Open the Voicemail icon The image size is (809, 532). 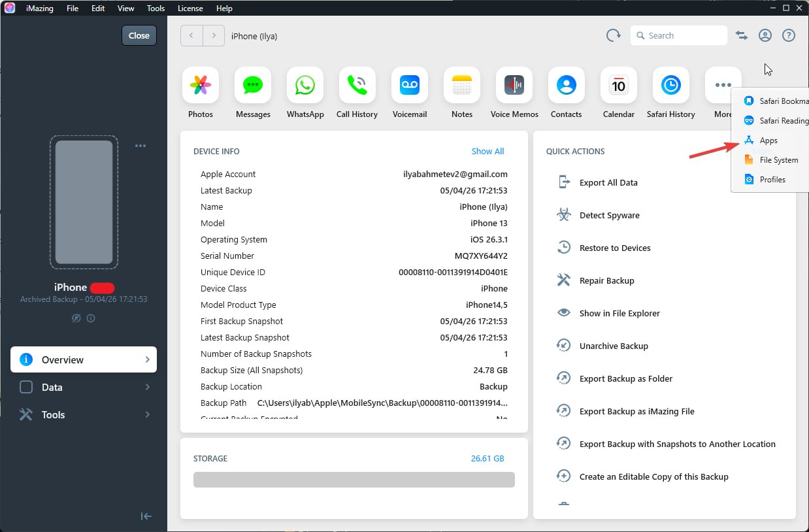click(410, 85)
